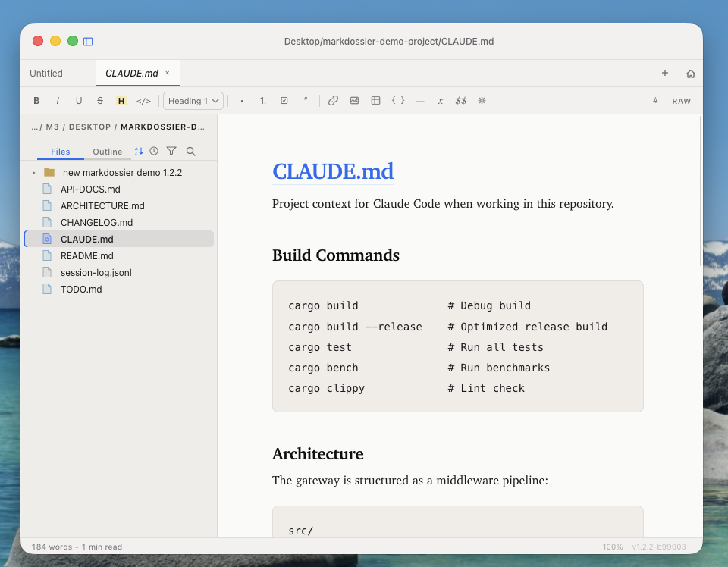Apply strikethrough formatting
The width and height of the screenshot is (728, 567).
click(100, 101)
